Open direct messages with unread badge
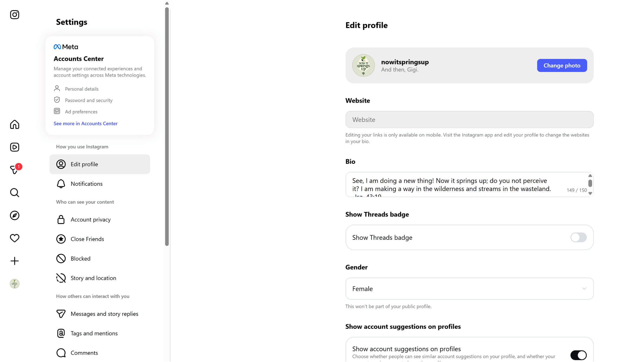Image resolution: width=644 pixels, height=362 pixels. pos(15,170)
